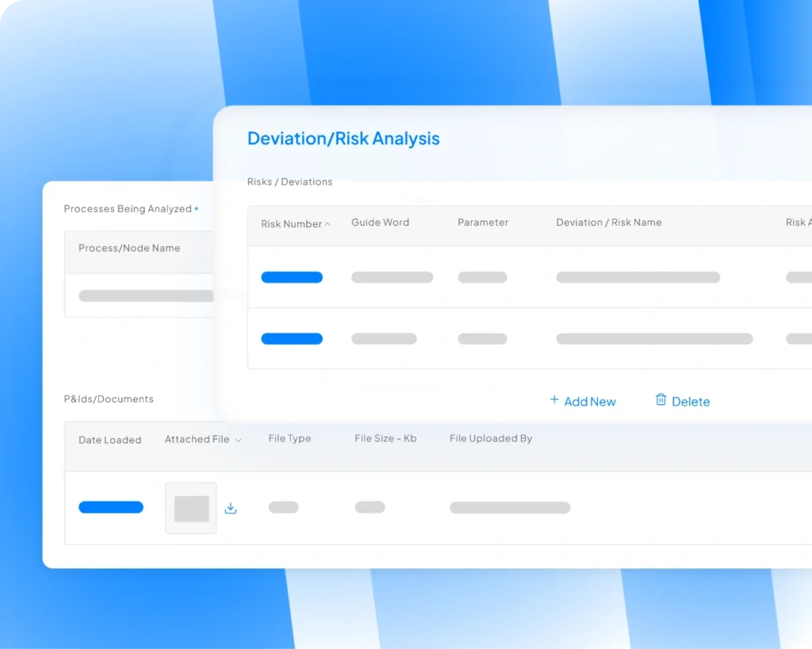Open the second blue risk number link

(x=292, y=338)
